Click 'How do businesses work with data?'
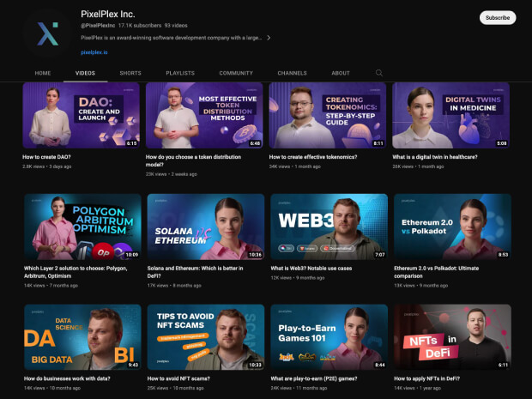The height and width of the screenshot is (399, 532). click(x=67, y=378)
